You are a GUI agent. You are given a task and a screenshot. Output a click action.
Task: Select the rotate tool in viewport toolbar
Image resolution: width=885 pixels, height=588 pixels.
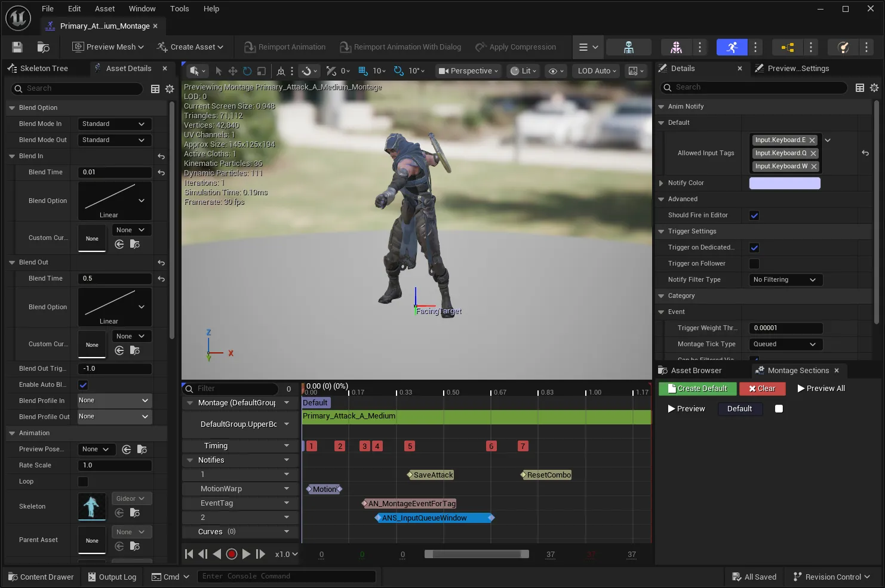click(247, 71)
